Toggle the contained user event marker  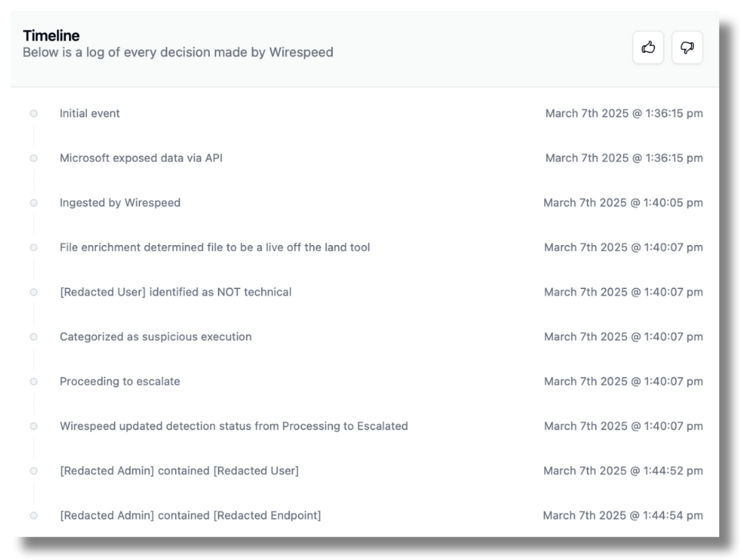tap(33, 470)
